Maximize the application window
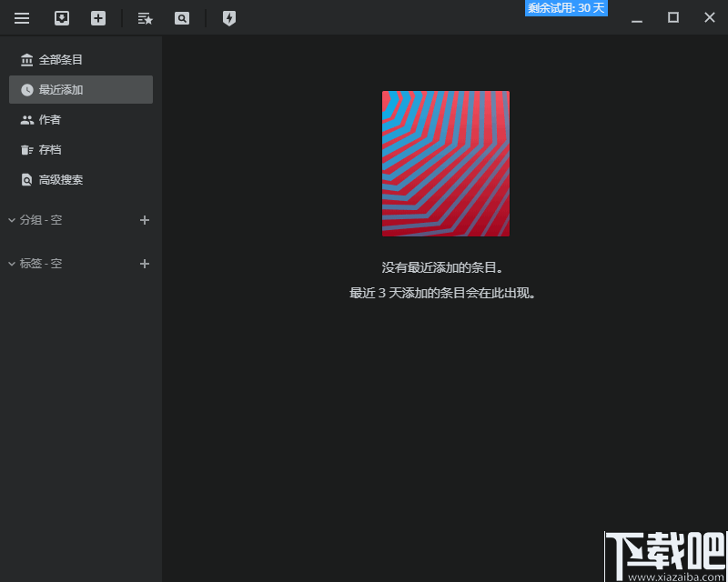Viewport: 728px width, 582px height. [x=672, y=17]
